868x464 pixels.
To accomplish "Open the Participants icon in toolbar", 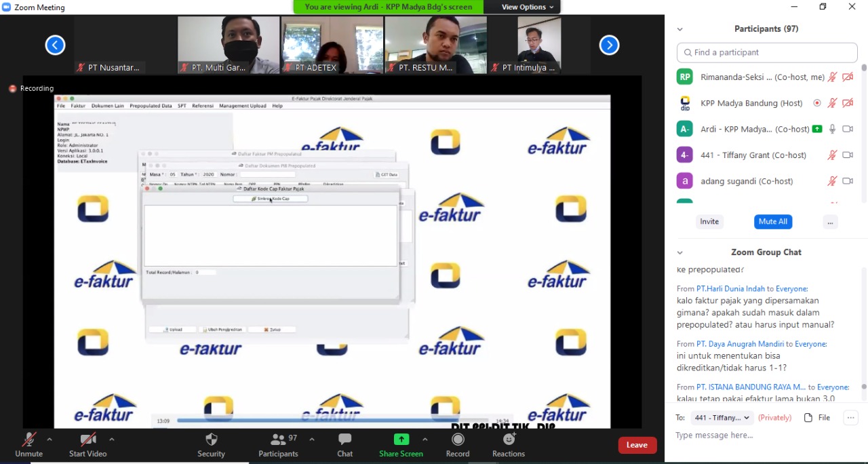I will click(x=278, y=440).
